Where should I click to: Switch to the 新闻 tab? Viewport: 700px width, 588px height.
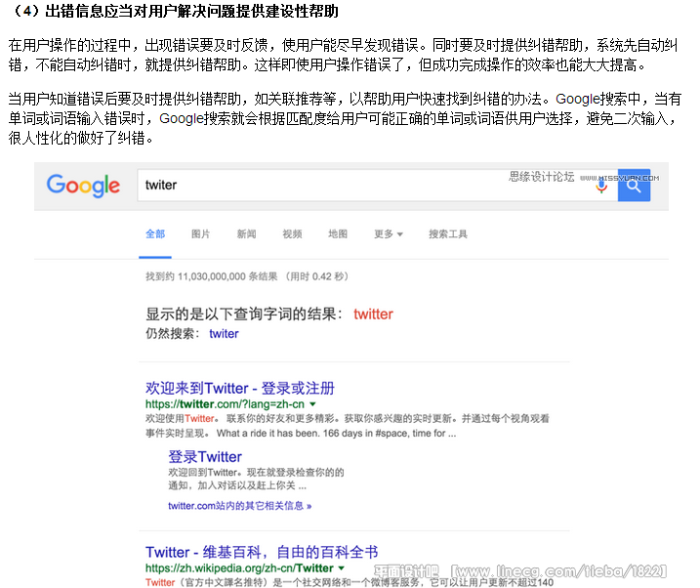(246, 234)
